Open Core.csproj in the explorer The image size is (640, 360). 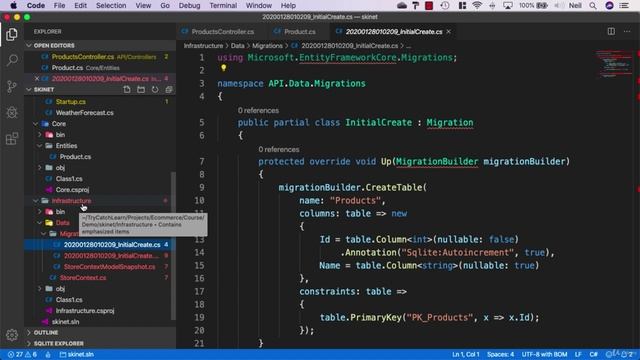tap(72, 190)
